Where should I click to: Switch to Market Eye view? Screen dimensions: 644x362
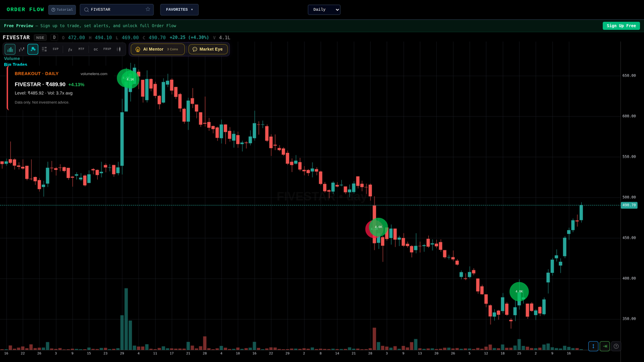pos(208,49)
